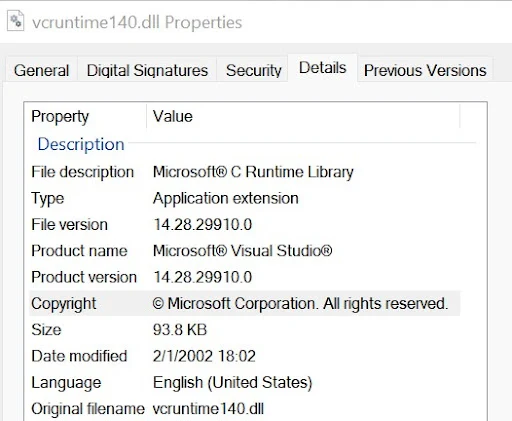Click the 'Microsoft® Visual Studio®' value

[x=243, y=251]
